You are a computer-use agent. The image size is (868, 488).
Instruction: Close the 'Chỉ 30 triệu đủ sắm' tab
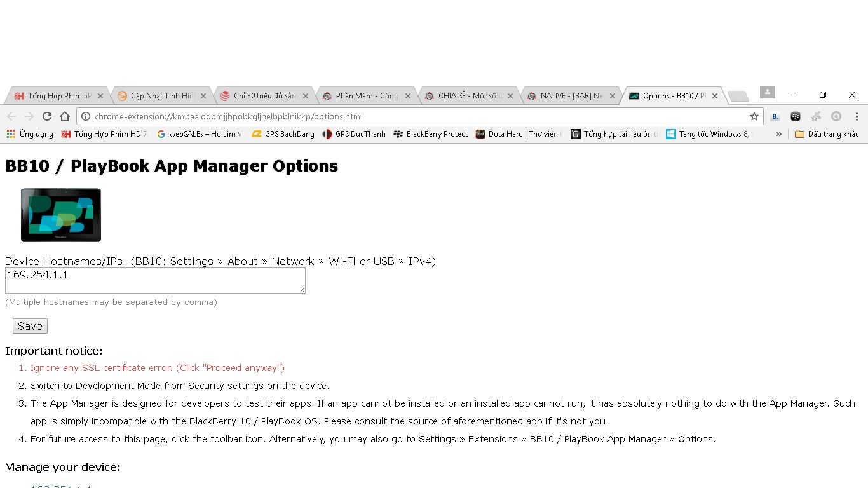click(x=306, y=96)
